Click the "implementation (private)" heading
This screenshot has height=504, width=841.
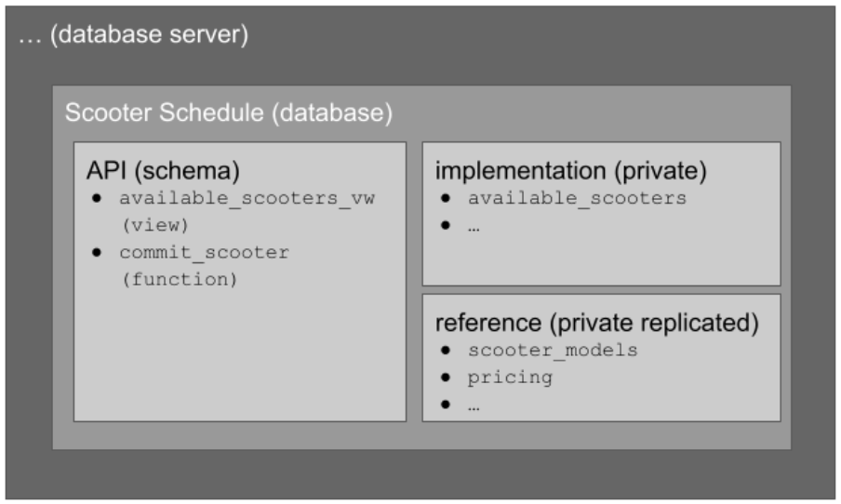click(x=571, y=170)
